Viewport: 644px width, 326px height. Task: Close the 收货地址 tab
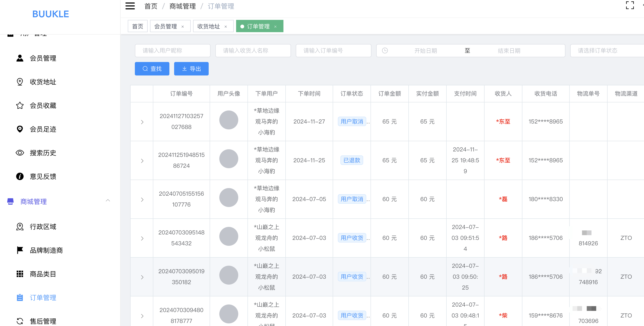(225, 27)
